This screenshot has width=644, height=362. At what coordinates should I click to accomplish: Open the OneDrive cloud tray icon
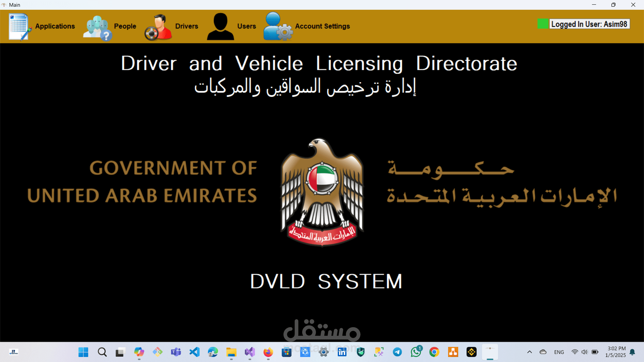click(x=543, y=352)
